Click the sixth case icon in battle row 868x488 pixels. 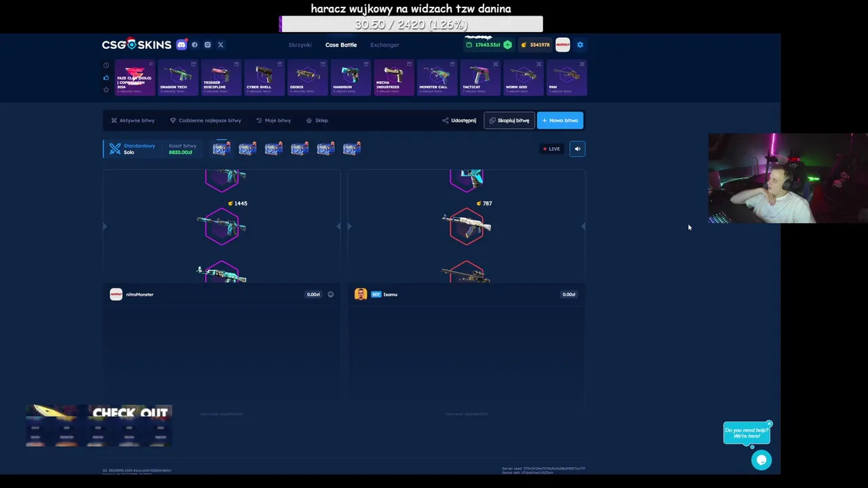pyautogui.click(x=351, y=148)
